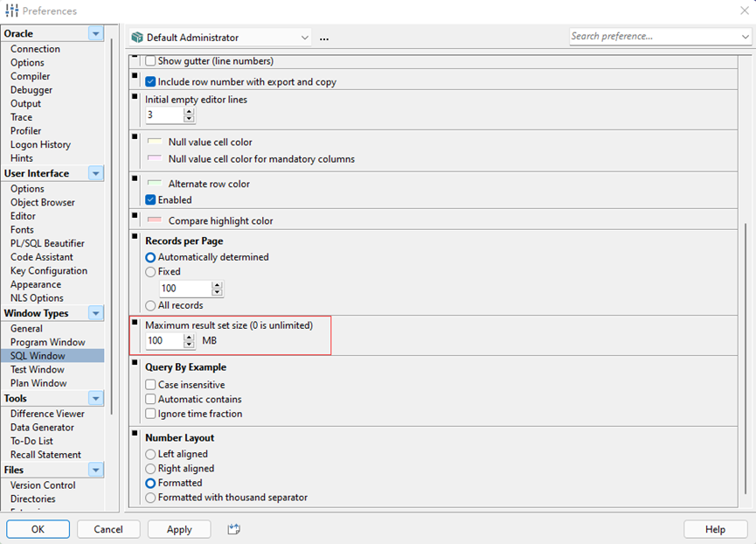Open the Default Administrator preference set dropdown

(304, 38)
